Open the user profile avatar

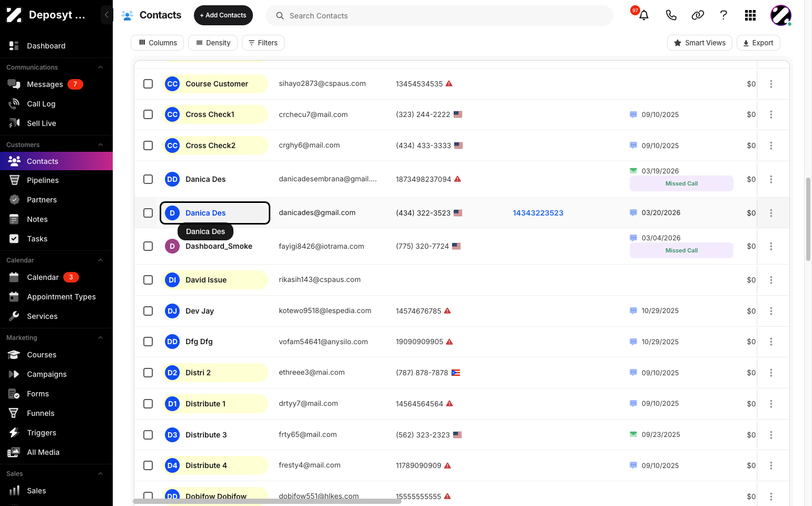coord(781,15)
